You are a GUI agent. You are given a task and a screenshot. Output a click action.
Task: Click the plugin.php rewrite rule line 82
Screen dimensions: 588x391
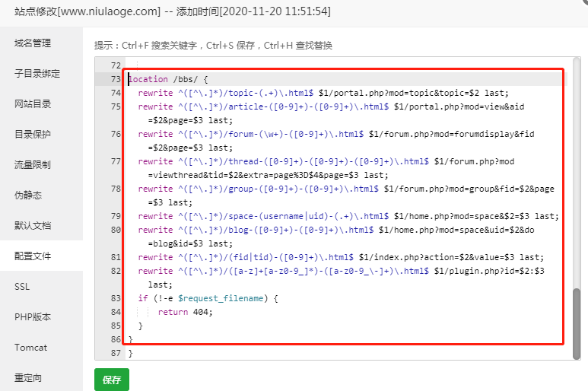pyautogui.click(x=341, y=278)
